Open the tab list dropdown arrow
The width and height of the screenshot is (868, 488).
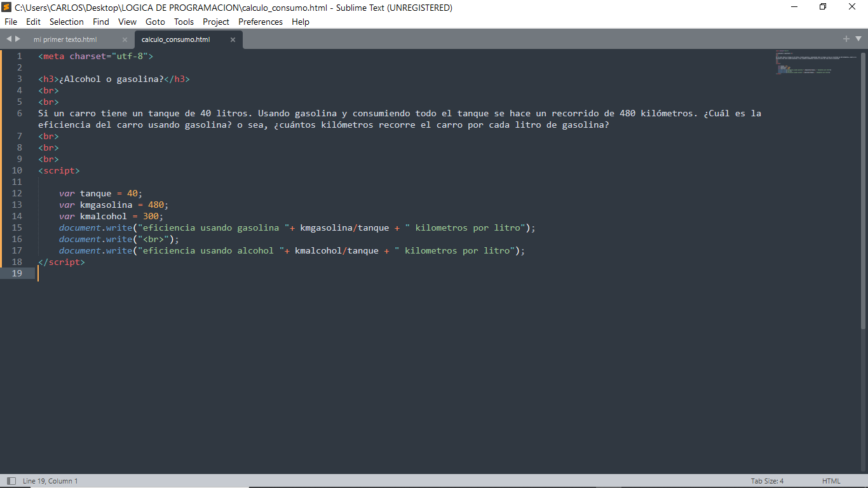pyautogui.click(x=858, y=39)
